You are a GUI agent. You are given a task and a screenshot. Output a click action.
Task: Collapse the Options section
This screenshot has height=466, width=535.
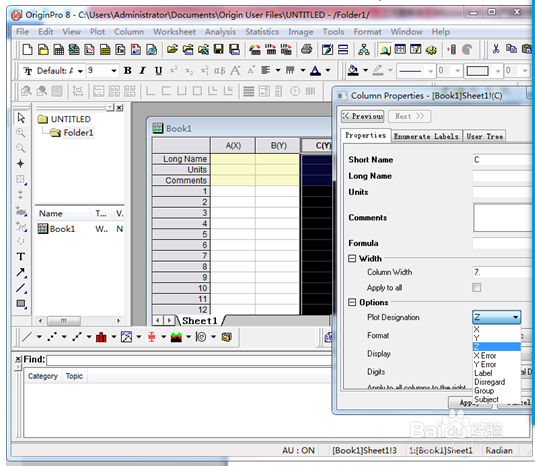point(352,302)
